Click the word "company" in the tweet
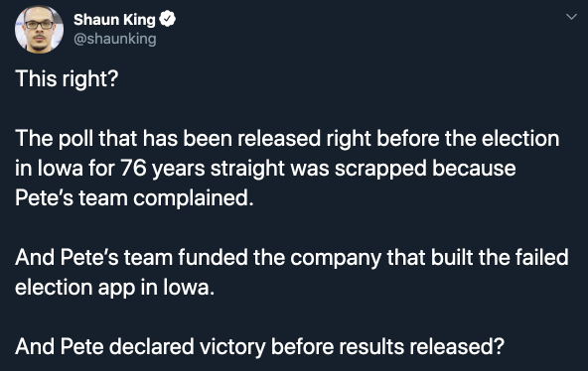Screen dimensions: 588x371 pos(336,258)
